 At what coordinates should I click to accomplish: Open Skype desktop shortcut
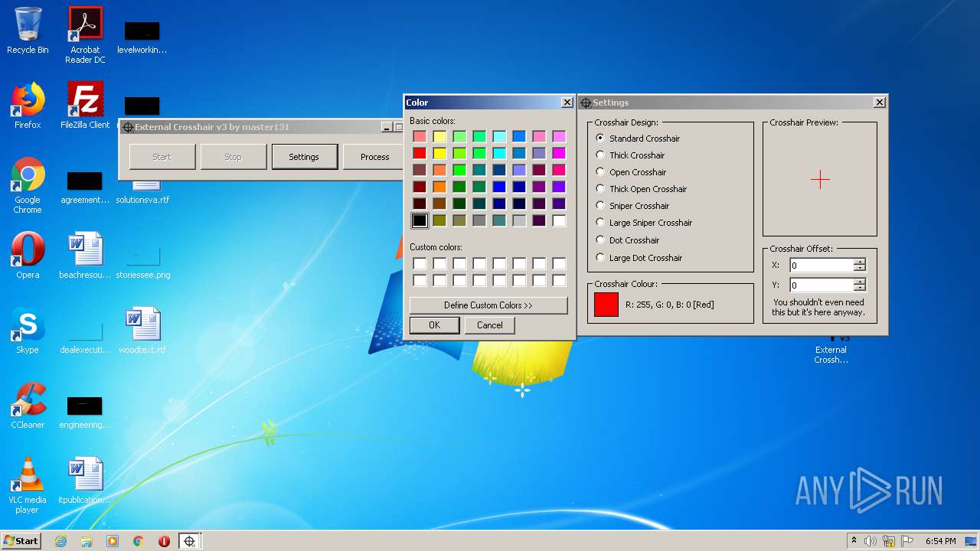(28, 331)
